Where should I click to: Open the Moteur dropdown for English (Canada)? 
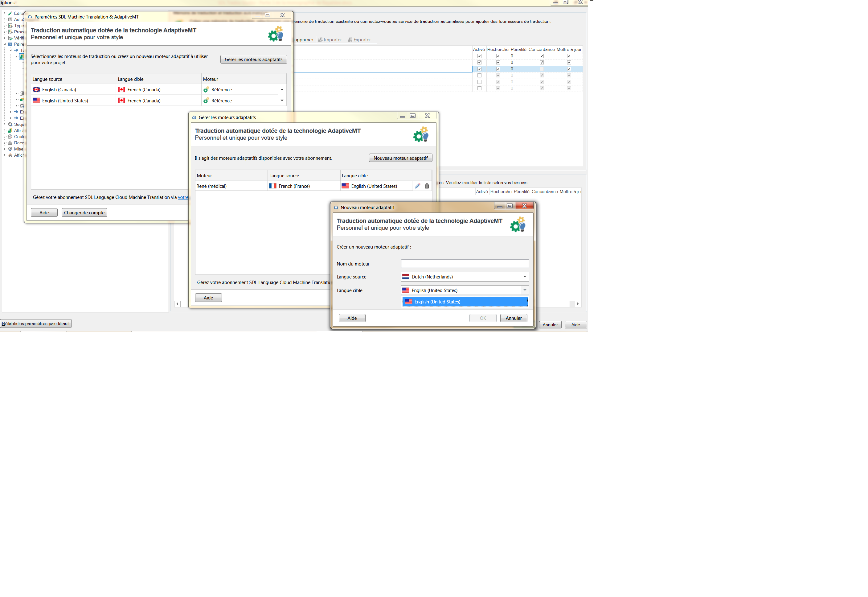[282, 90]
